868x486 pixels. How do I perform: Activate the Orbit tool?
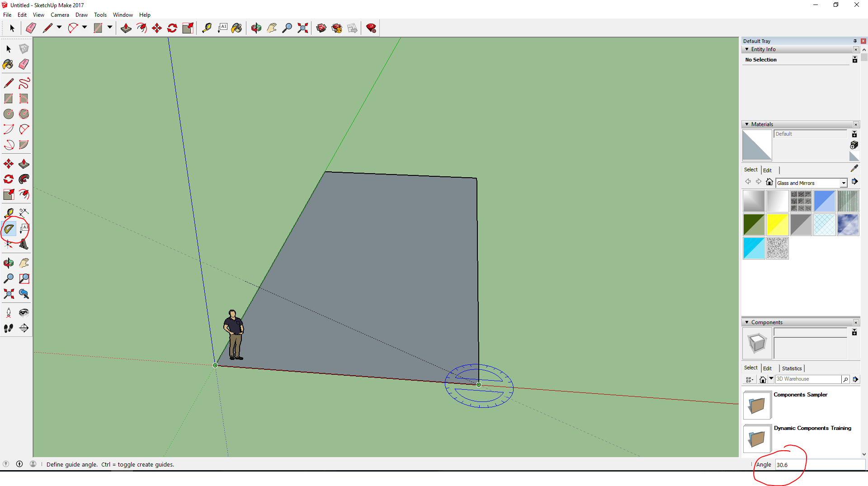coord(256,28)
